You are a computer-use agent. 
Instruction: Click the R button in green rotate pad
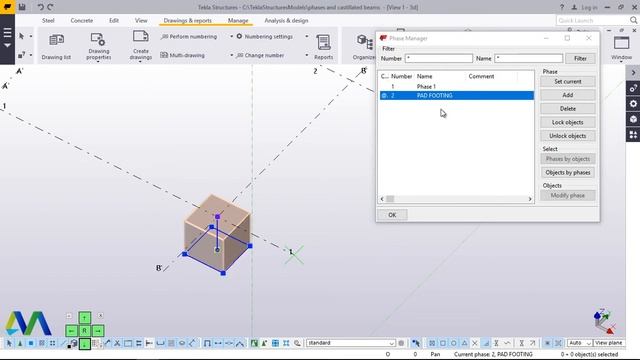[x=84, y=331]
